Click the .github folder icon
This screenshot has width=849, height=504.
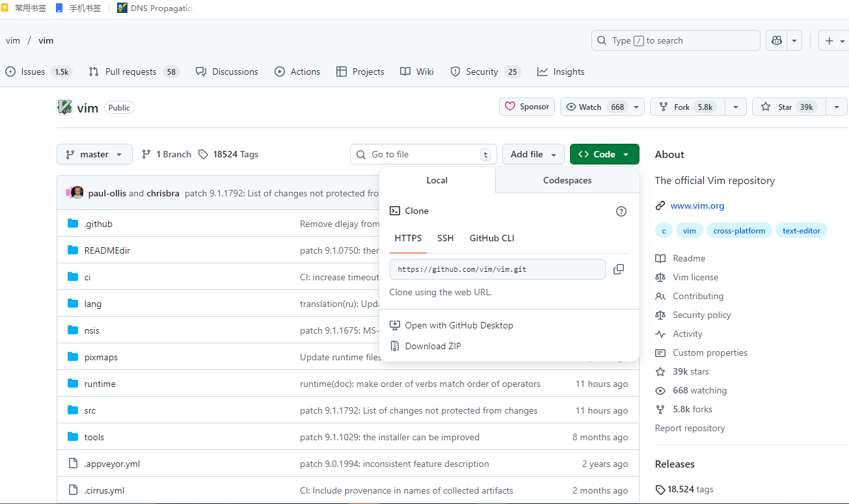[73, 224]
